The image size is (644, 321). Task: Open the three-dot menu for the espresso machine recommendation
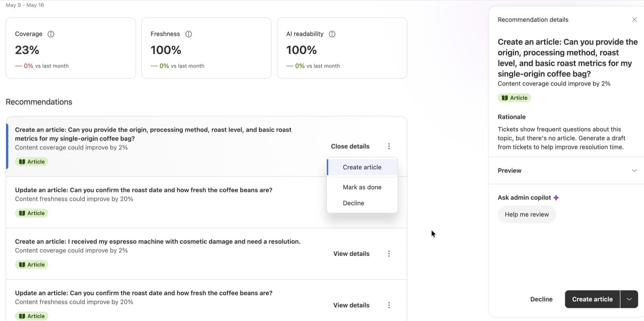[389, 254]
